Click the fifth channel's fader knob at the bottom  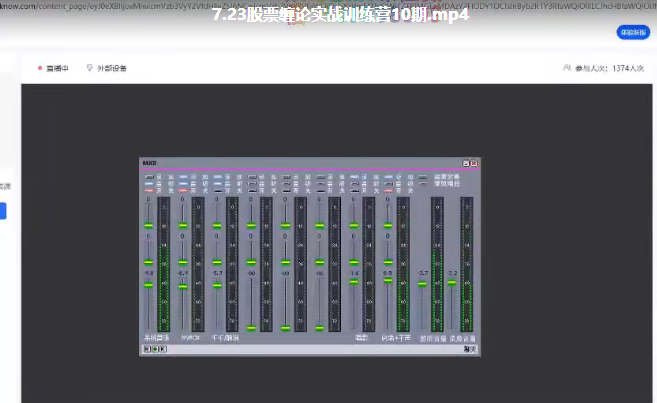coord(286,328)
